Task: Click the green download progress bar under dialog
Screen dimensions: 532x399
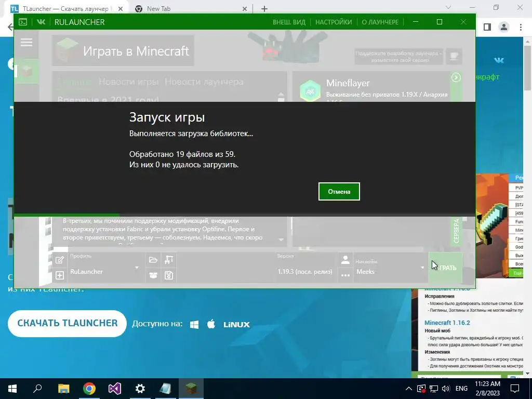Action: tap(67, 215)
